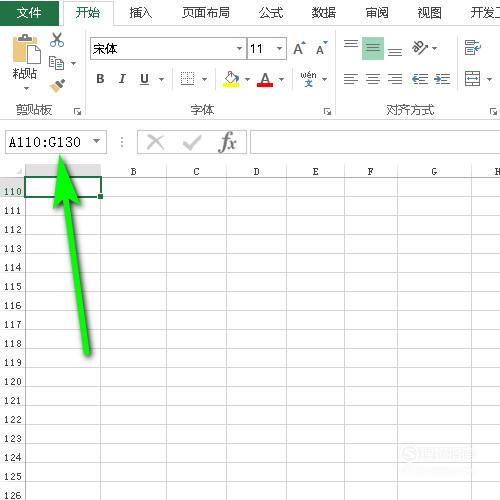This screenshot has height=500, width=500.
Task: Click into the formula bar input
Action: (x=375, y=142)
